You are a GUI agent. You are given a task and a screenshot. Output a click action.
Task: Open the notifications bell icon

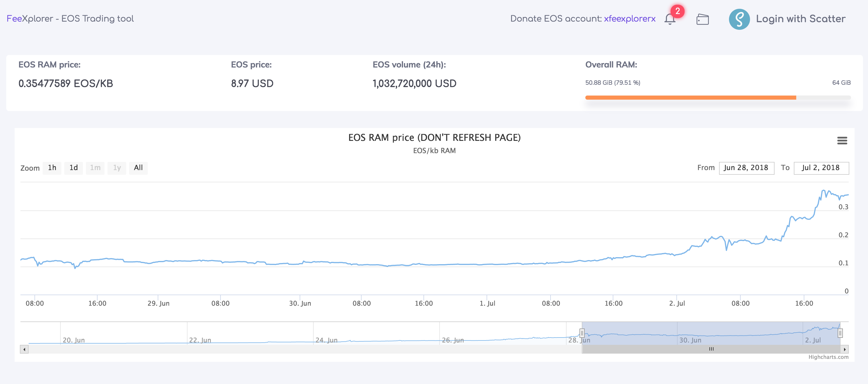(x=669, y=19)
